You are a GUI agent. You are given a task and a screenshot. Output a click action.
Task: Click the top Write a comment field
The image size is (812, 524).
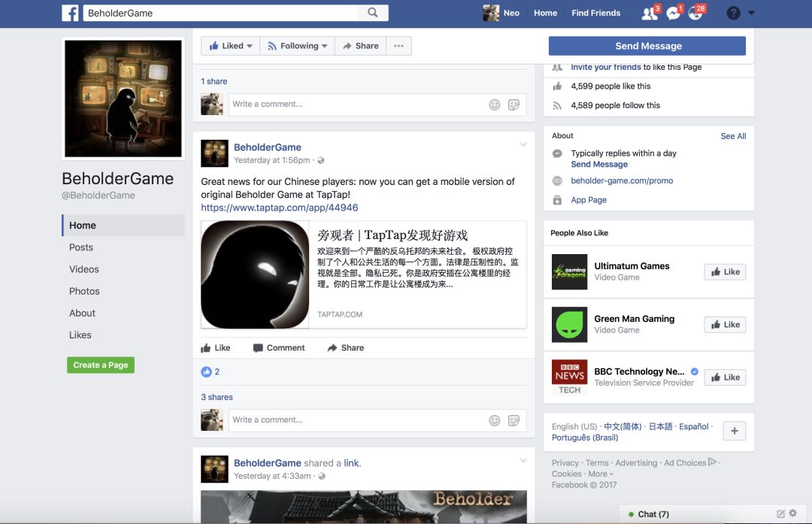[357, 104]
